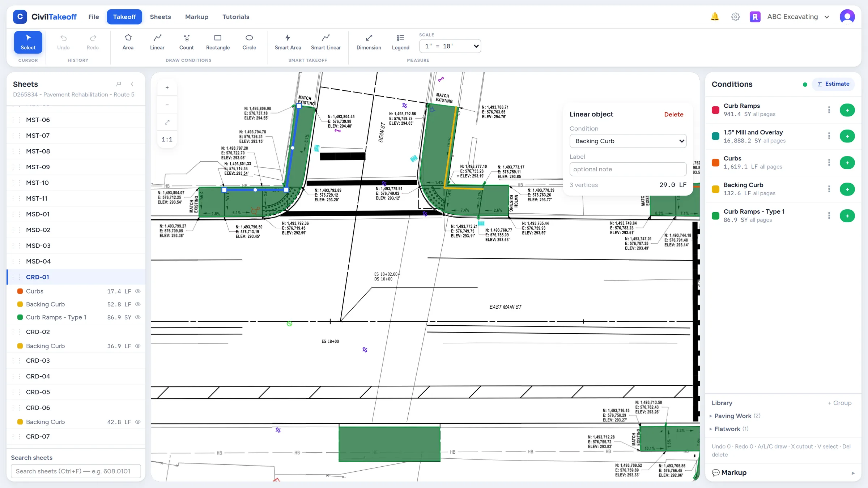
Task: Switch to the Takeoff tab
Action: (x=124, y=17)
